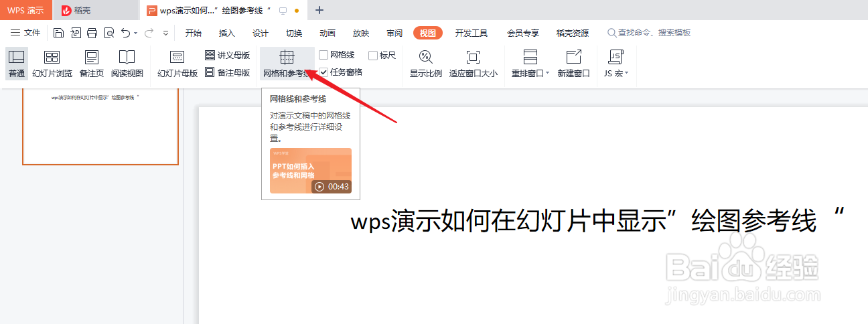Select the 视图 ribbon tab
The width and height of the screenshot is (868, 324).
click(428, 33)
